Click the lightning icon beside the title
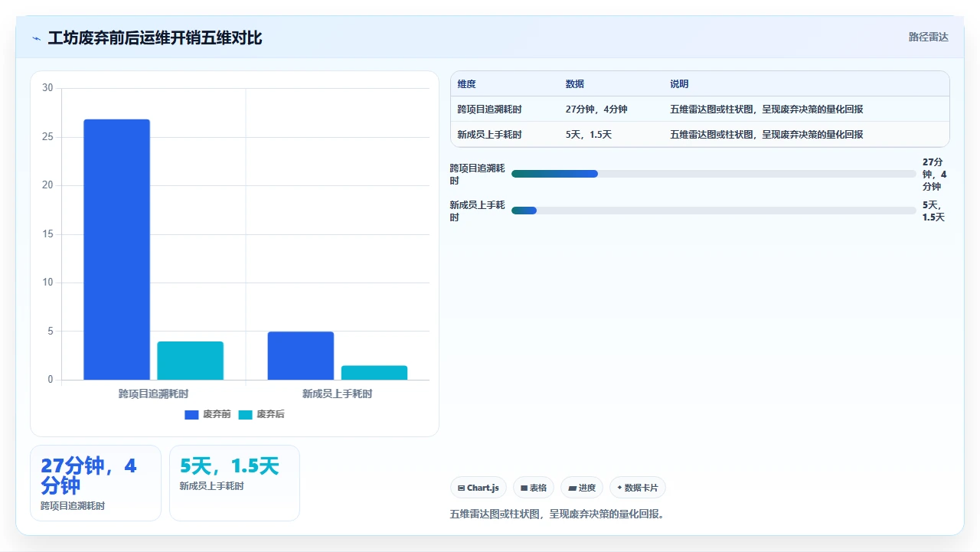 click(x=36, y=38)
